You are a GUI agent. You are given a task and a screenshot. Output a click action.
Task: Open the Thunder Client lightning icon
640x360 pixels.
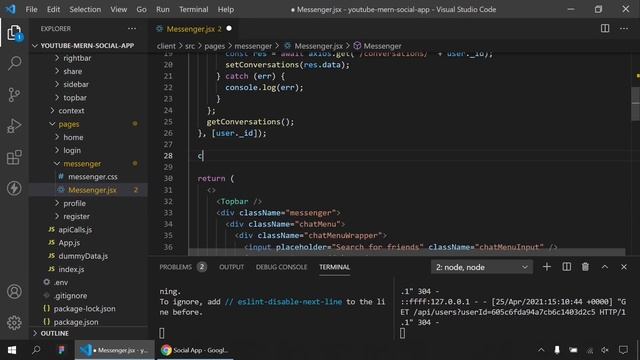pyautogui.click(x=14, y=188)
